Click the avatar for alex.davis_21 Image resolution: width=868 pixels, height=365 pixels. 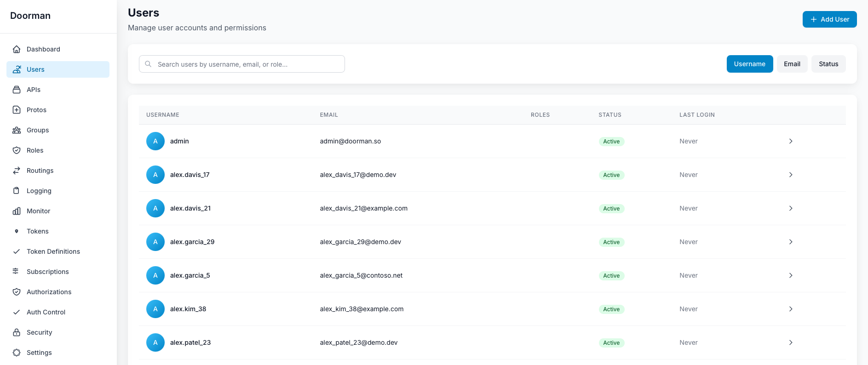pyautogui.click(x=155, y=208)
